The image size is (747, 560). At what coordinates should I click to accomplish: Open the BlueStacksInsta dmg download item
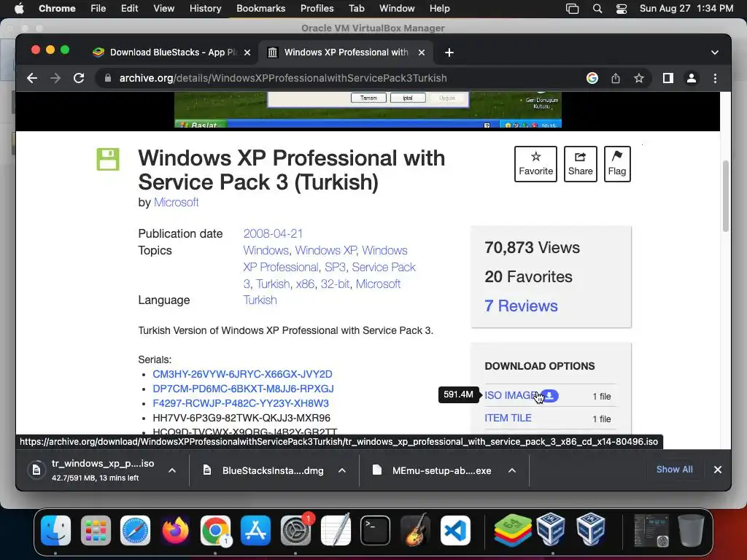264,470
